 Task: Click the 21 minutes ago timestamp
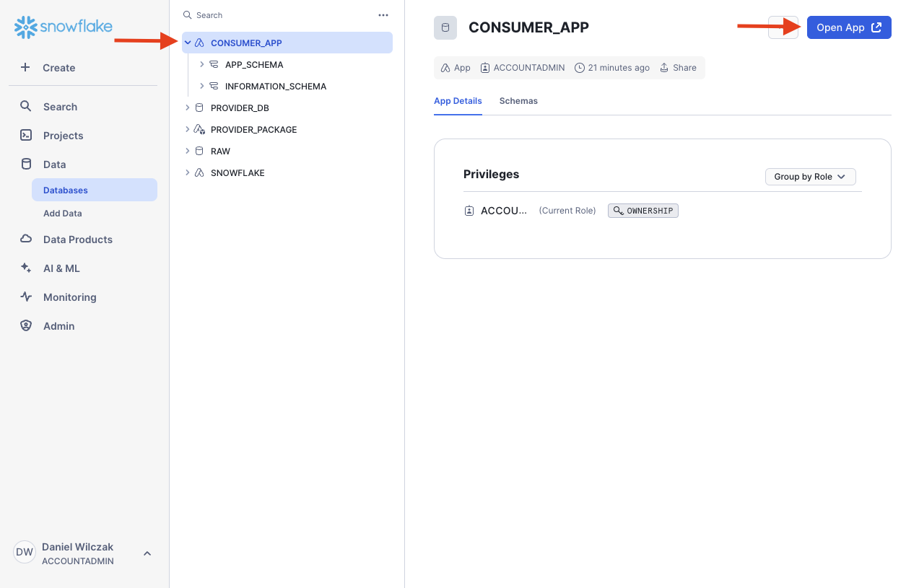click(x=619, y=68)
